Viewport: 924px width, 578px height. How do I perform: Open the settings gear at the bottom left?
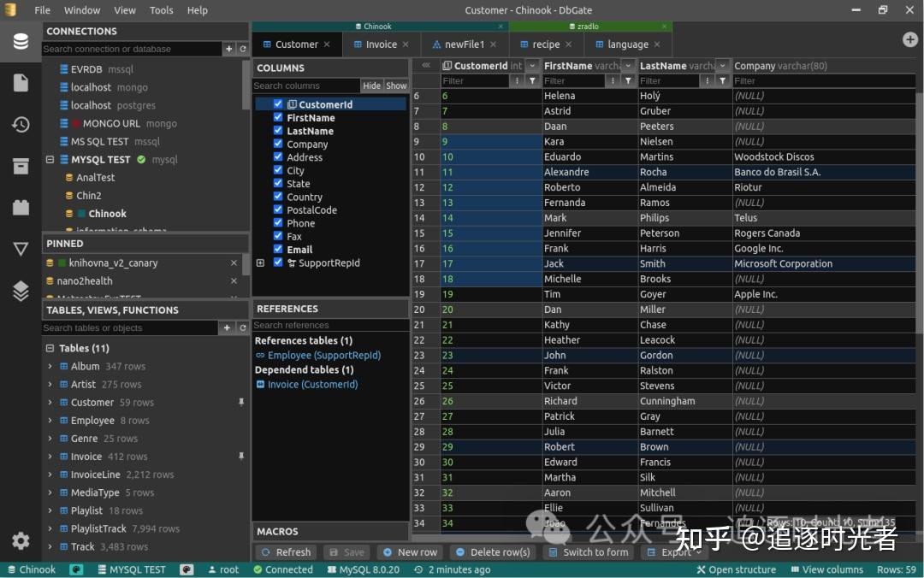[x=20, y=541]
